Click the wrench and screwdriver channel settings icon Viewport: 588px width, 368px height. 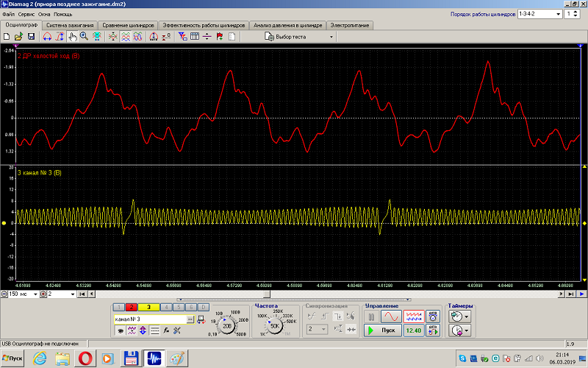tap(178, 331)
